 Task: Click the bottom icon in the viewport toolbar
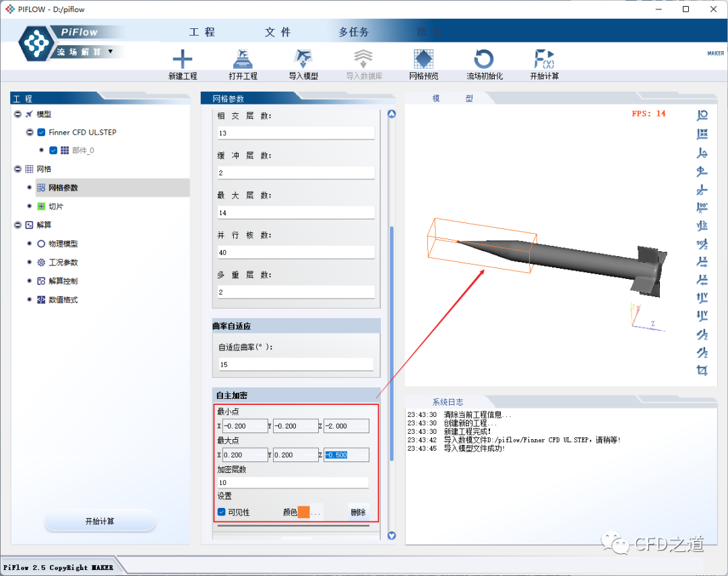702,370
